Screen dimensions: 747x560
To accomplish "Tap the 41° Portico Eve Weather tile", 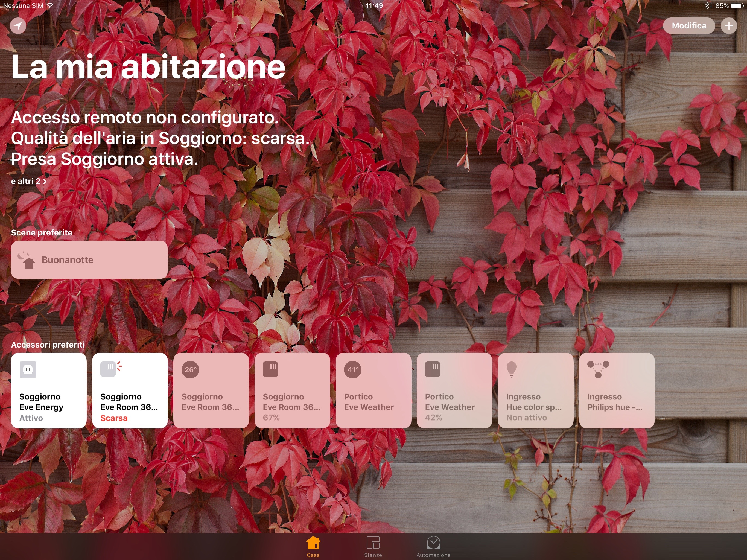I will [x=373, y=390].
